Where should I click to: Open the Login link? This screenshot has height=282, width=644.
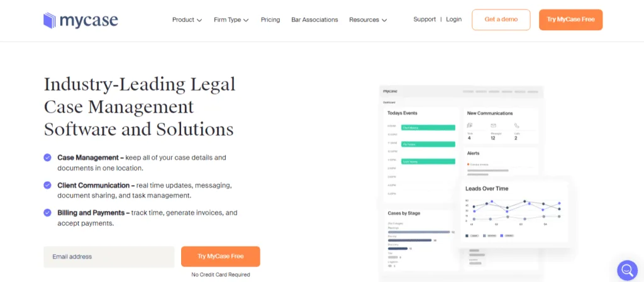tap(454, 20)
